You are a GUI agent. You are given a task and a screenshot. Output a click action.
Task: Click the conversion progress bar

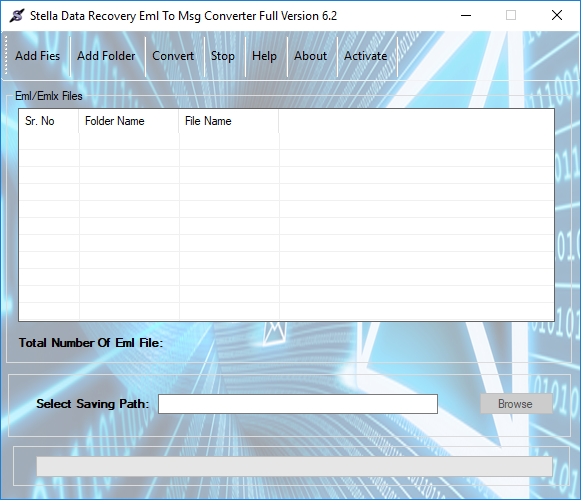(x=294, y=466)
